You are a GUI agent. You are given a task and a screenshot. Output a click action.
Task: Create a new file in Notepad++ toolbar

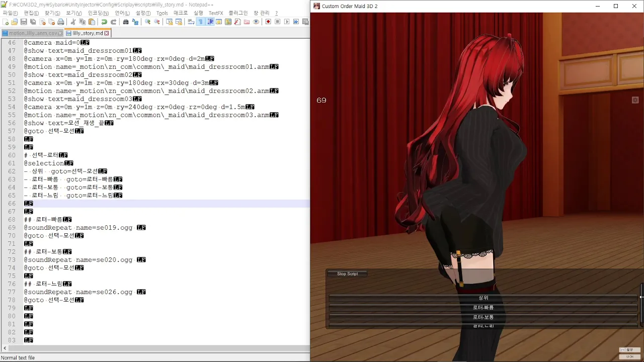5,22
